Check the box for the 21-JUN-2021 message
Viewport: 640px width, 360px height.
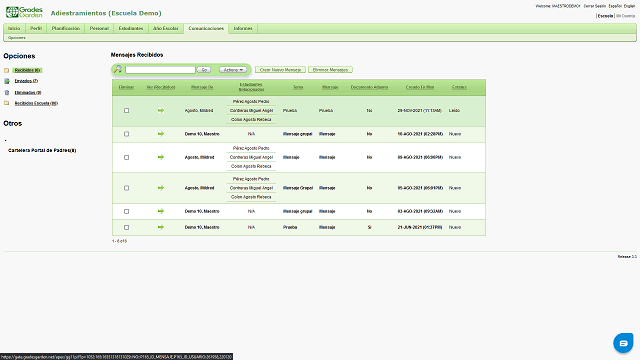click(x=127, y=227)
